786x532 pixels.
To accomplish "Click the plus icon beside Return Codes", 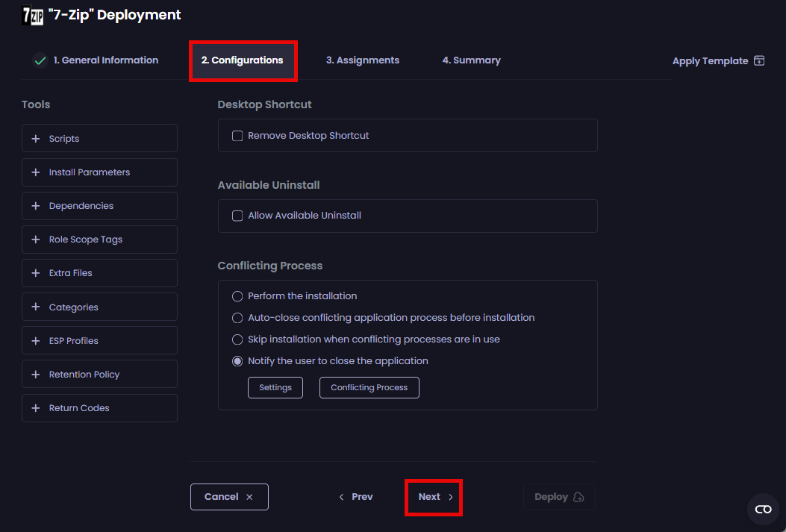I will (x=35, y=407).
